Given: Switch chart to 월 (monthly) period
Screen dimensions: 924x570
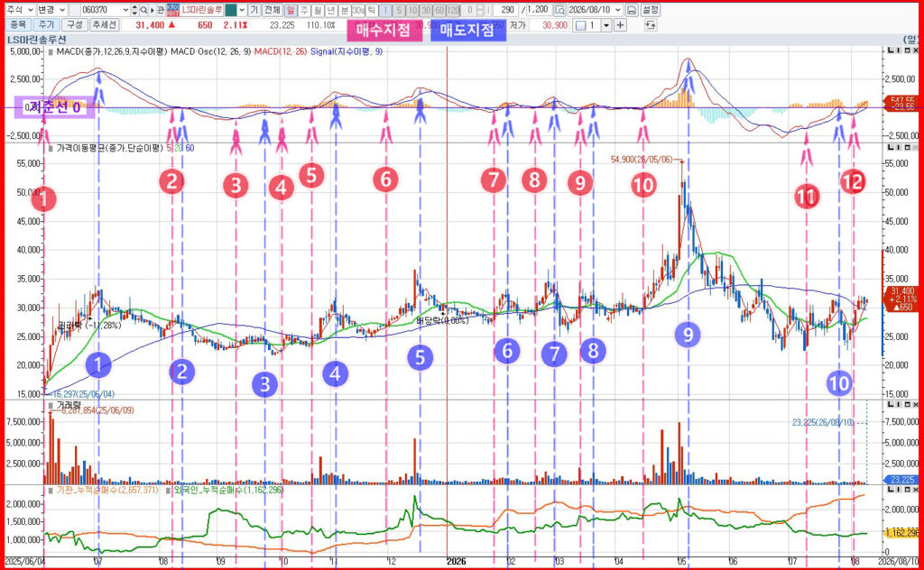Looking at the screenshot, I should (x=318, y=10).
